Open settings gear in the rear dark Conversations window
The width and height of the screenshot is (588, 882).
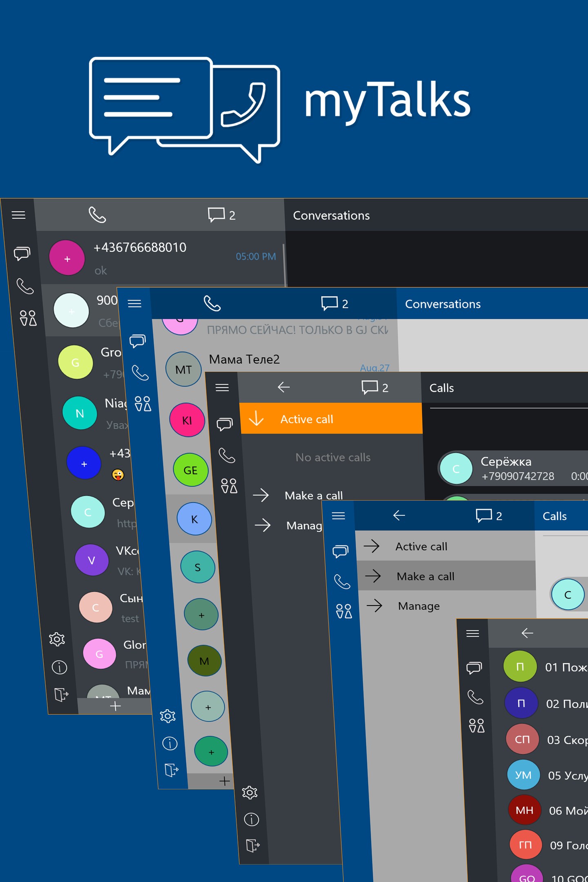(57, 639)
